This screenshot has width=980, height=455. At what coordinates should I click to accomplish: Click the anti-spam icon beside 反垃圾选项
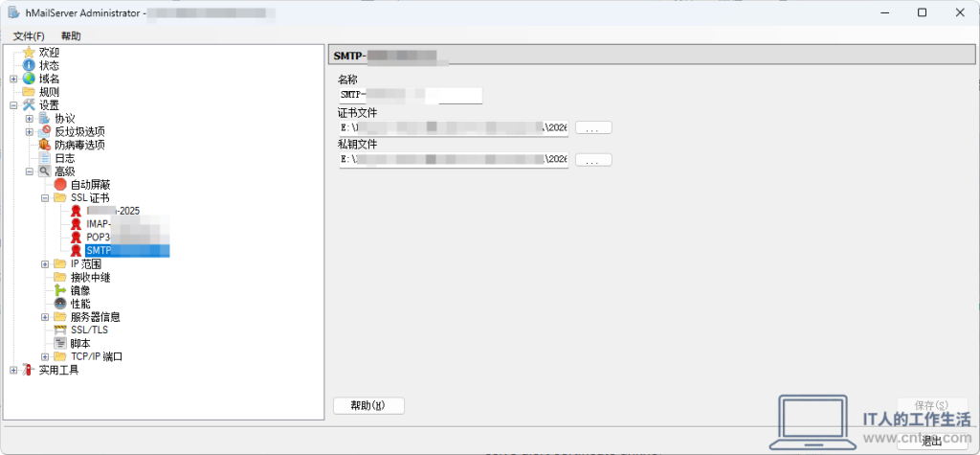tap(44, 131)
